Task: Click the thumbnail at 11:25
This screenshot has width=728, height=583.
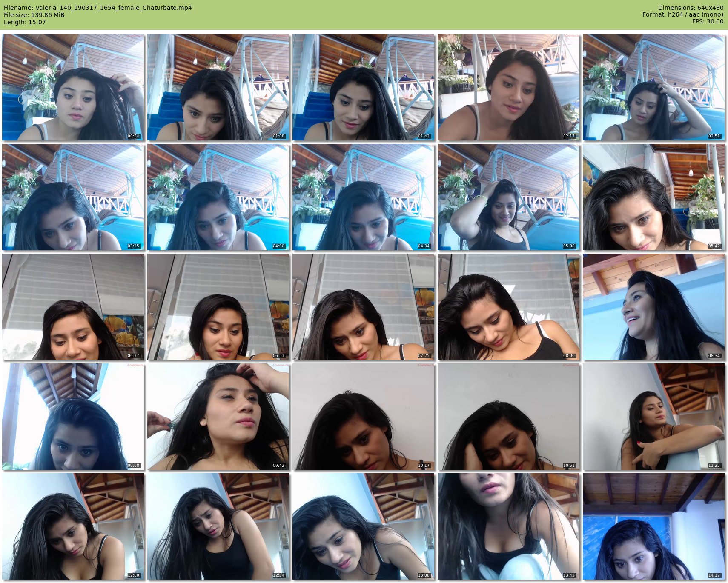Action: [x=654, y=417]
